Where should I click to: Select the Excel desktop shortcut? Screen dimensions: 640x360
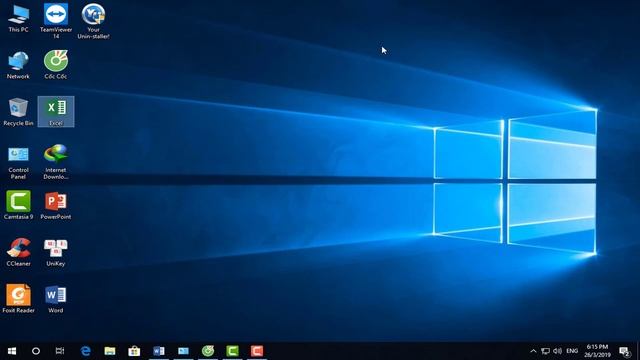point(56,112)
